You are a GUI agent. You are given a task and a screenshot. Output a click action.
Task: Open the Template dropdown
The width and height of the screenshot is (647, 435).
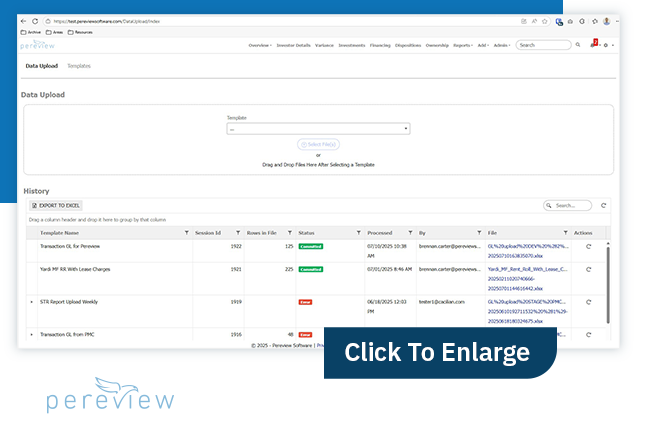(x=318, y=129)
